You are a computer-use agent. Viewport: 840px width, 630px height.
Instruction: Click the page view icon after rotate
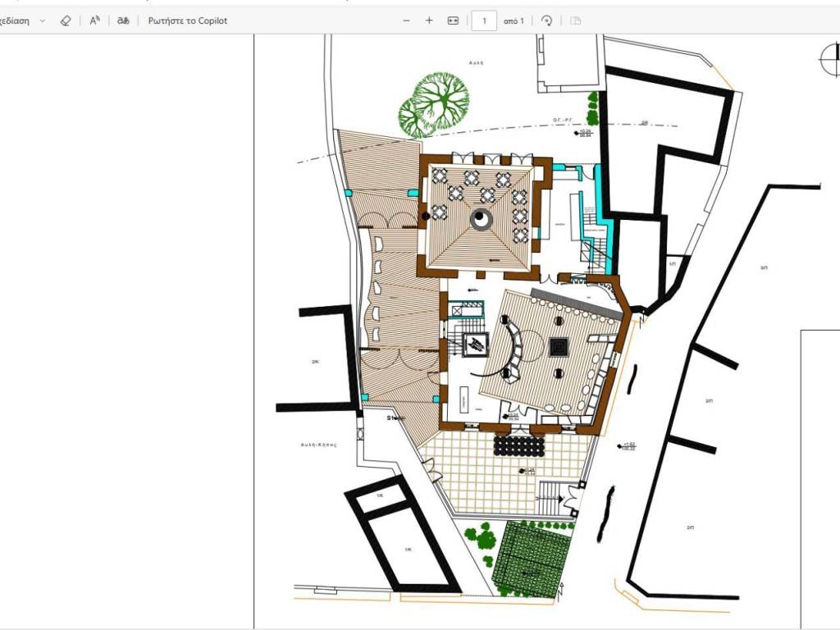(575, 21)
